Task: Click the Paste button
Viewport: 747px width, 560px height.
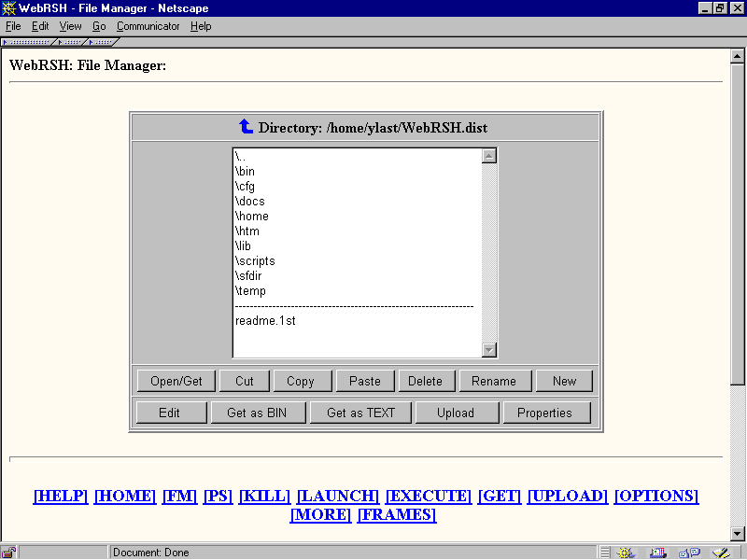Action: coord(365,381)
